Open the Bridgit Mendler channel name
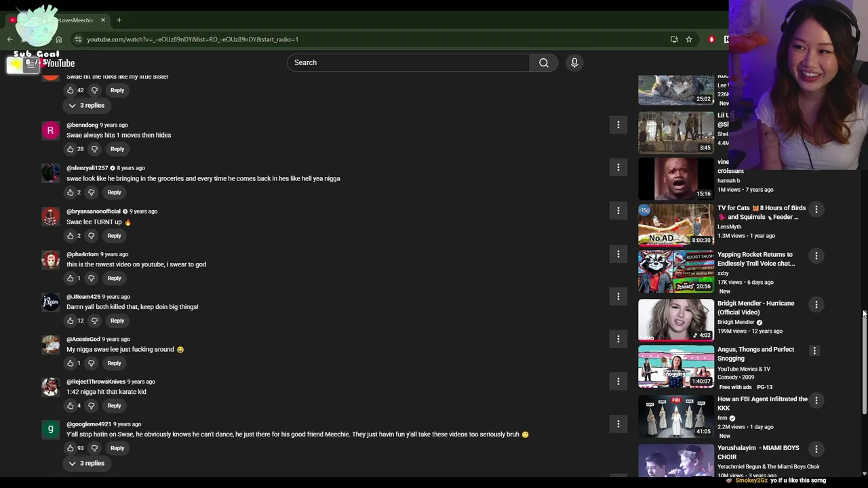This screenshot has width=868, height=488. (x=736, y=322)
